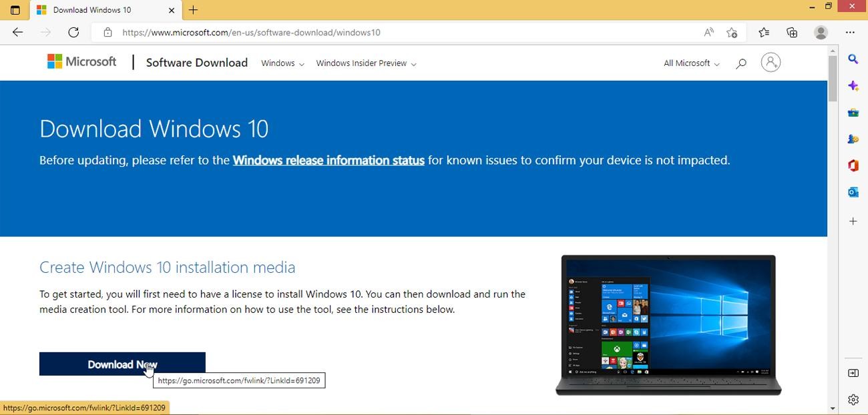Open sidebar Discover sparkle icon
This screenshot has width=868, height=415.
[x=853, y=86]
